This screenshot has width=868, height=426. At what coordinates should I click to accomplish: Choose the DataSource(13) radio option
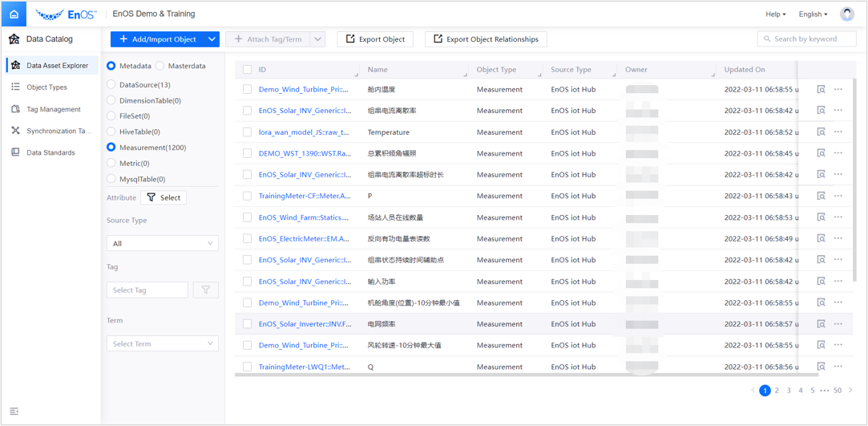pos(111,84)
